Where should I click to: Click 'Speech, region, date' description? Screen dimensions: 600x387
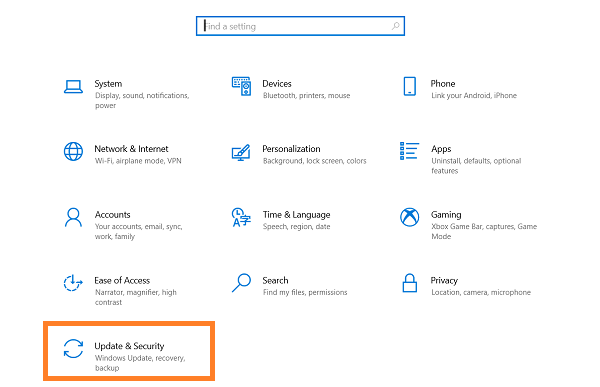tap(297, 227)
